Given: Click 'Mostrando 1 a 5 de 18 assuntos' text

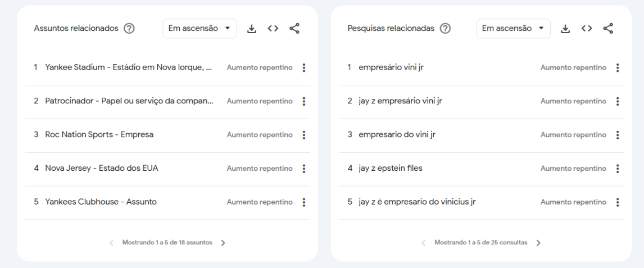Looking at the screenshot, I should click(167, 243).
